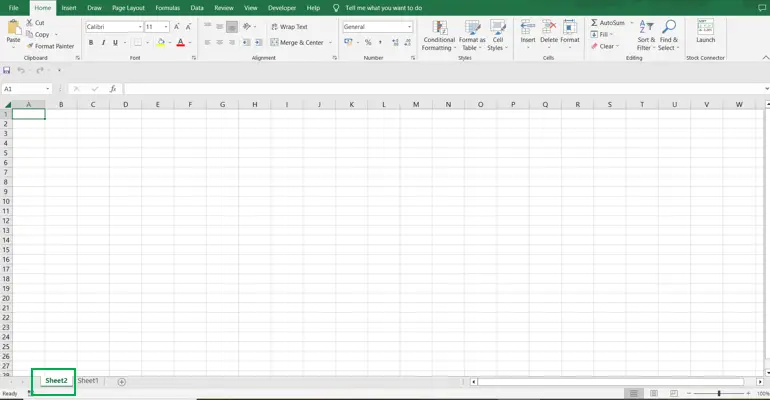Click the Increase Indent icon

coord(259,43)
